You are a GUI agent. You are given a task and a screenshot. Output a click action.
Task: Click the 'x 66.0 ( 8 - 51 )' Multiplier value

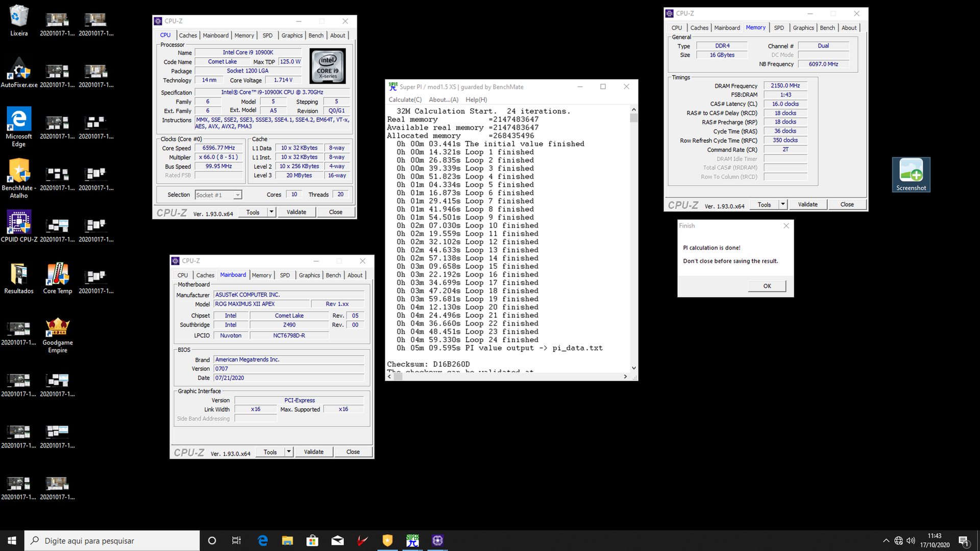click(219, 157)
